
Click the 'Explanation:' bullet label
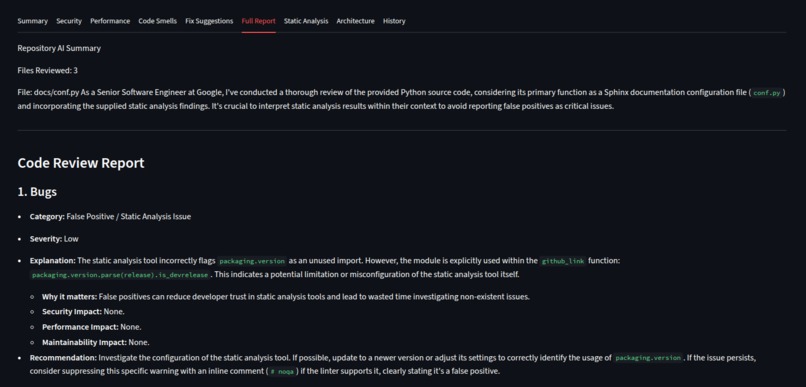(52, 261)
